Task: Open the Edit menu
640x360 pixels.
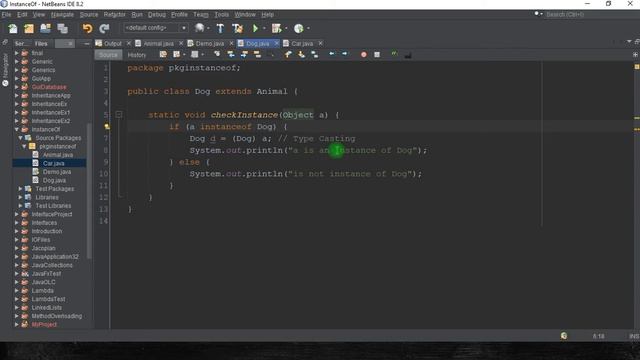Action: coord(22,14)
